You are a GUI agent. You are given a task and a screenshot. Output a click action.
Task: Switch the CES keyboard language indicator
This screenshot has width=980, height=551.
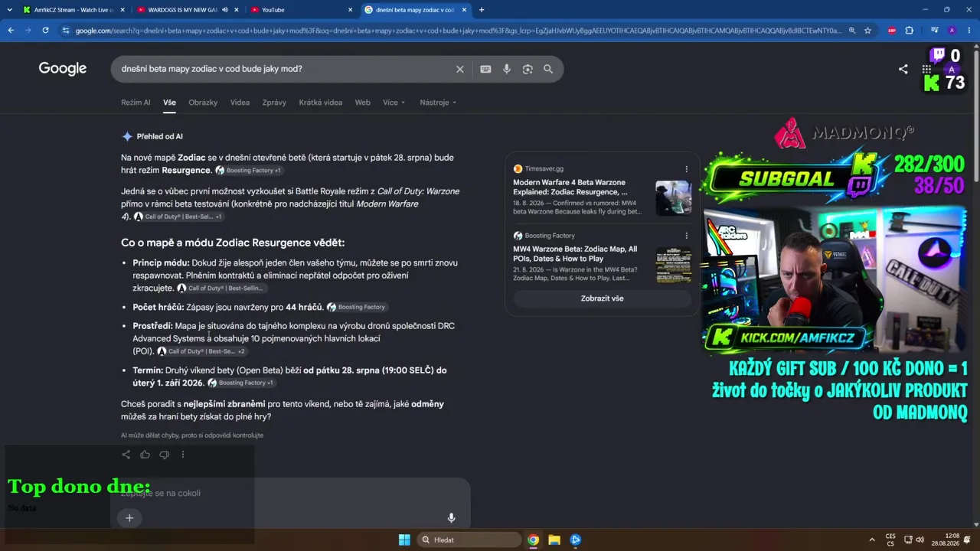(x=890, y=540)
